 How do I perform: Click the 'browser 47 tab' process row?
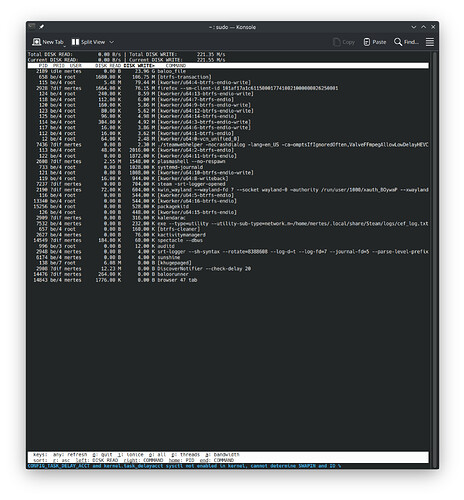228,280
